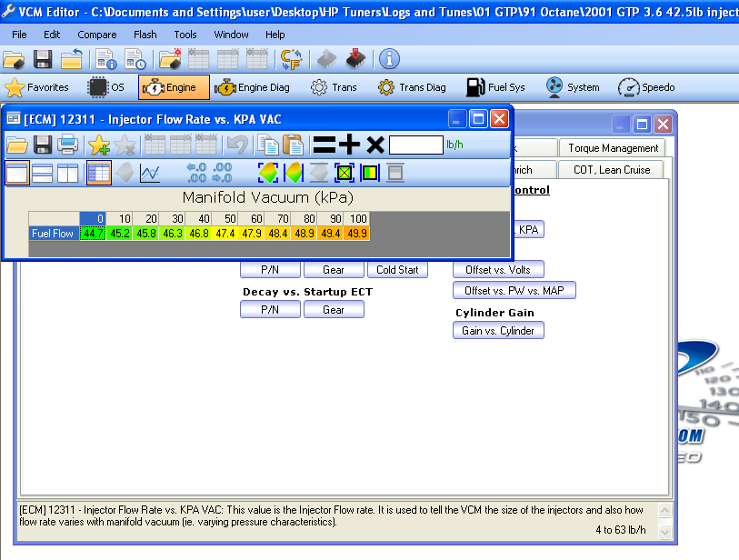Open document history clock icon
The height and width of the screenshot is (560, 739).
[135, 60]
